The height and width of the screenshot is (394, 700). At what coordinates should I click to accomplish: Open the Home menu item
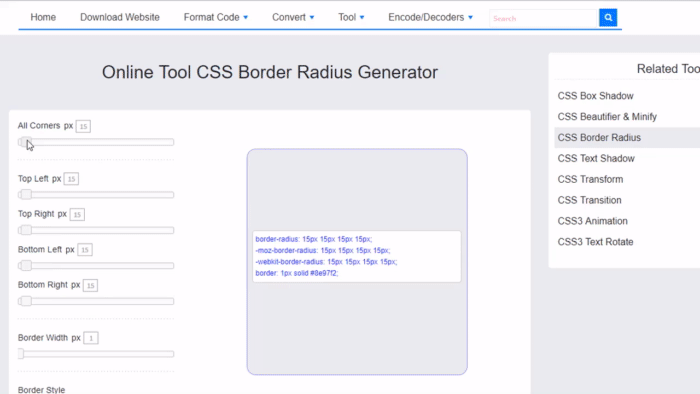pyautogui.click(x=43, y=17)
